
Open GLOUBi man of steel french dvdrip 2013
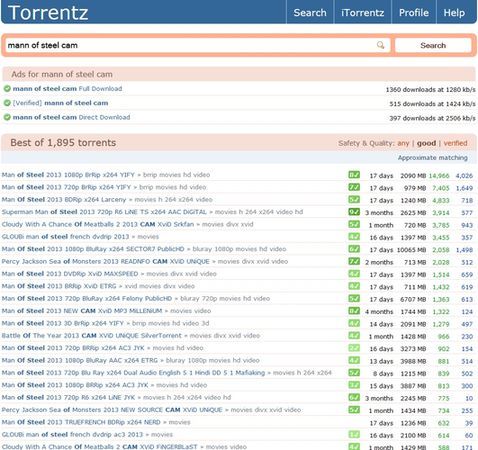click(65, 236)
